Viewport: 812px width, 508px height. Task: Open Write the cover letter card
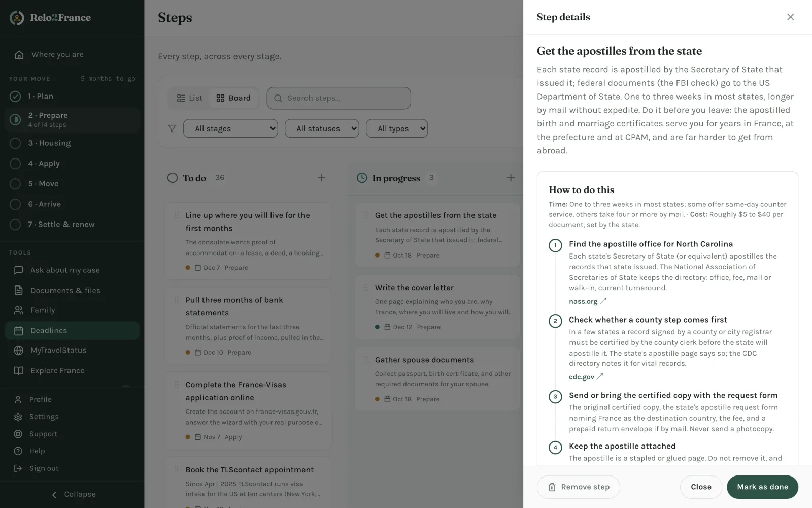(437, 307)
